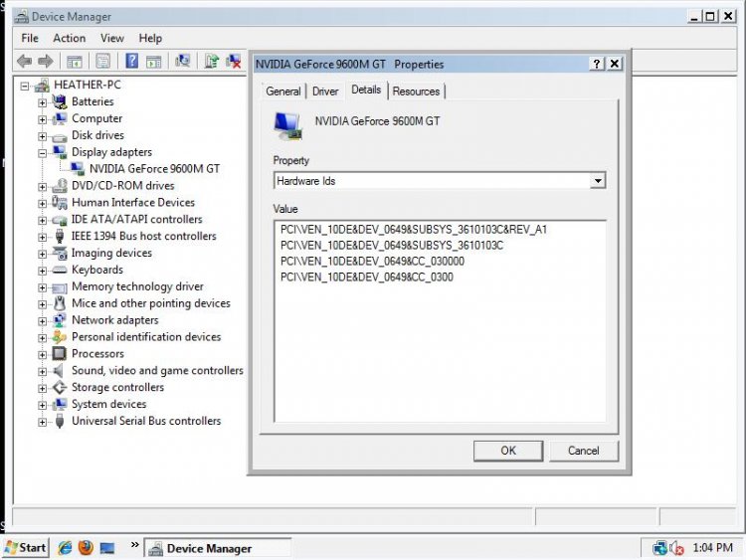746x560 pixels.
Task: Expand the Computer node
Action: tap(43, 119)
